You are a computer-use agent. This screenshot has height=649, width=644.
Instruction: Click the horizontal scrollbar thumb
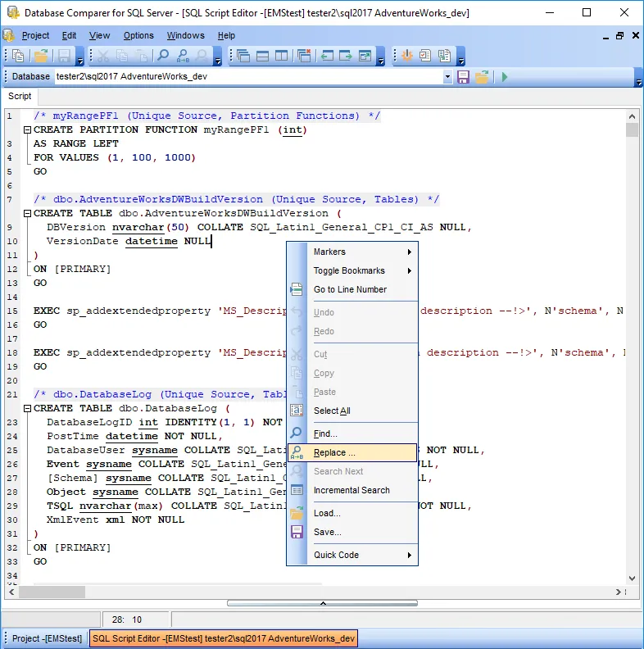(x=52, y=592)
